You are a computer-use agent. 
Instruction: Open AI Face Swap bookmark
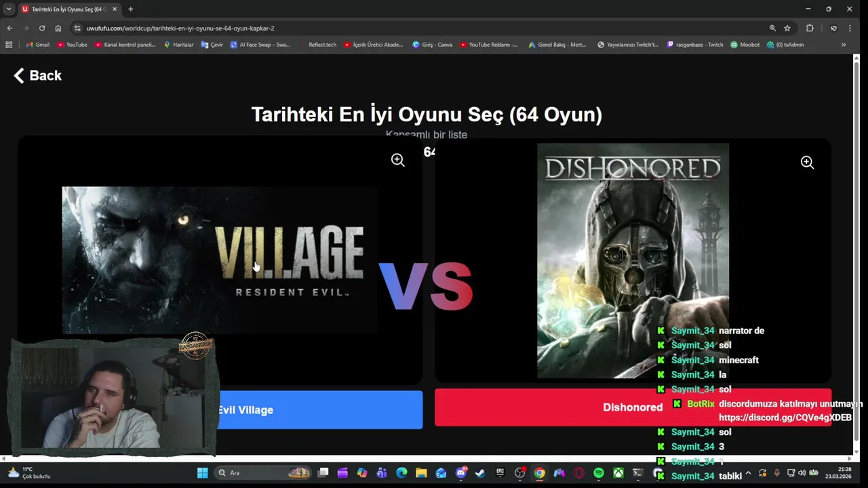point(260,45)
